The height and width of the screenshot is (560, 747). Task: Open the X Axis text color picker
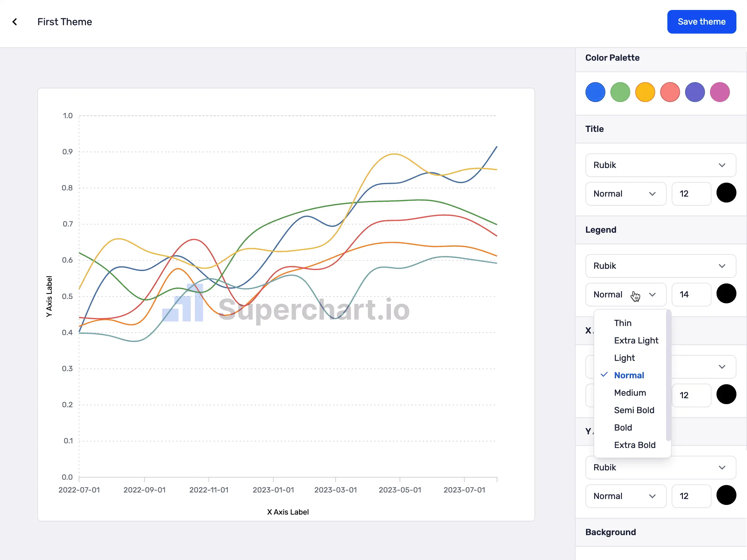pyautogui.click(x=727, y=394)
